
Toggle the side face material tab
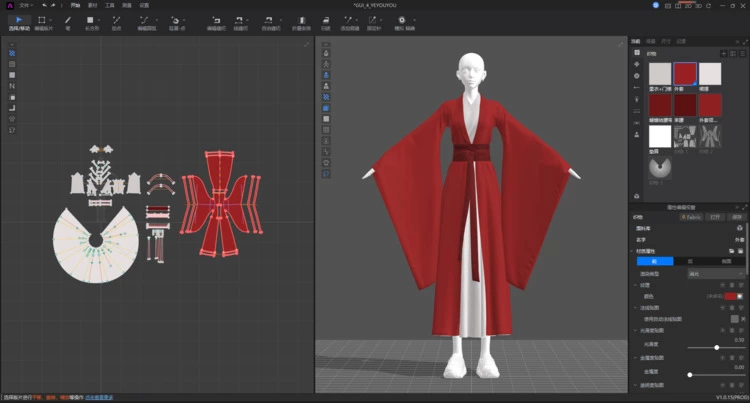tap(726, 261)
